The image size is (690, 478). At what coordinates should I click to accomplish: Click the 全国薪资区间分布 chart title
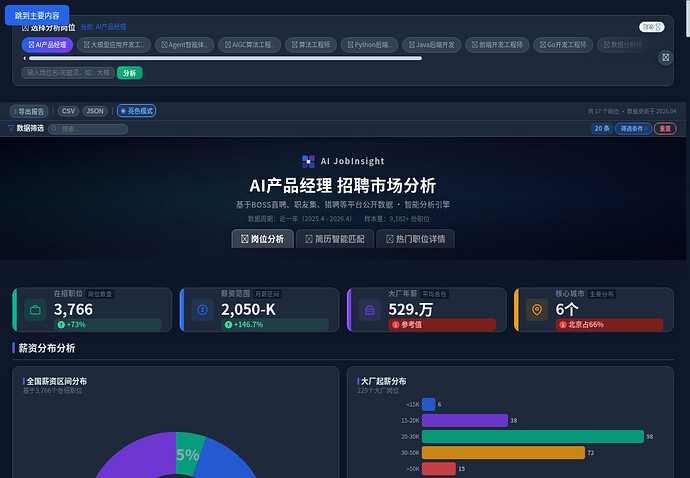click(57, 381)
